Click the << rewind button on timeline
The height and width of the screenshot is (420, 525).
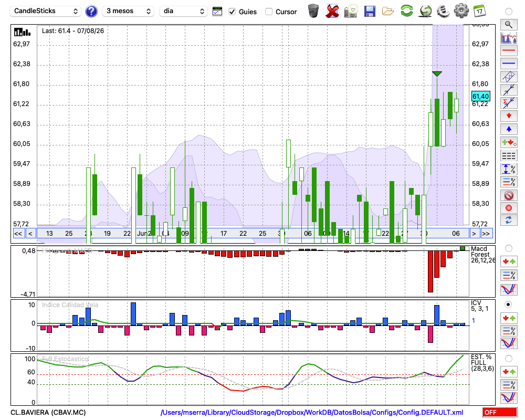tap(18, 234)
